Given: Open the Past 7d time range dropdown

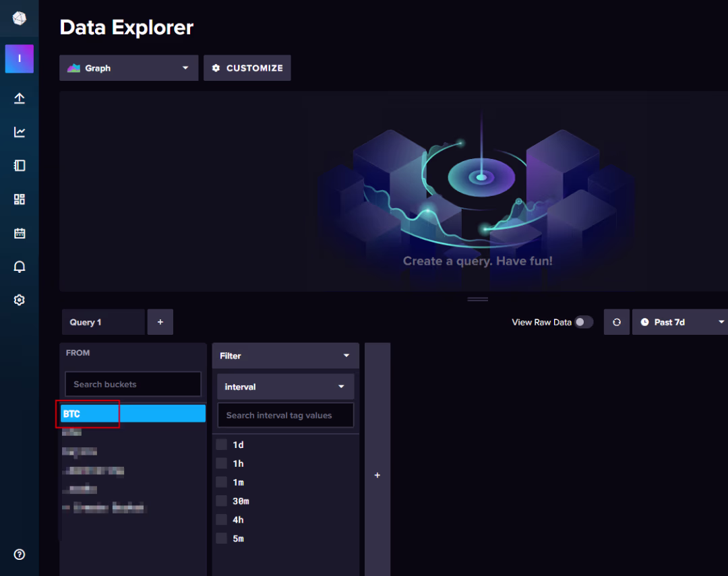Looking at the screenshot, I should (x=680, y=322).
